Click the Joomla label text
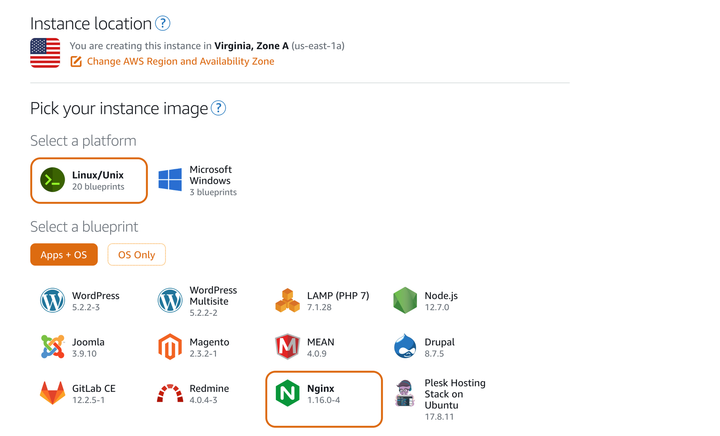 click(88, 342)
